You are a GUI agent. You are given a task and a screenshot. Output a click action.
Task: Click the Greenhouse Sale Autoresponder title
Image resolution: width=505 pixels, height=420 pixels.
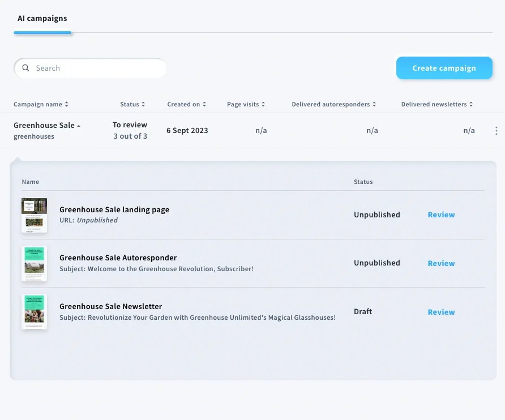click(118, 258)
